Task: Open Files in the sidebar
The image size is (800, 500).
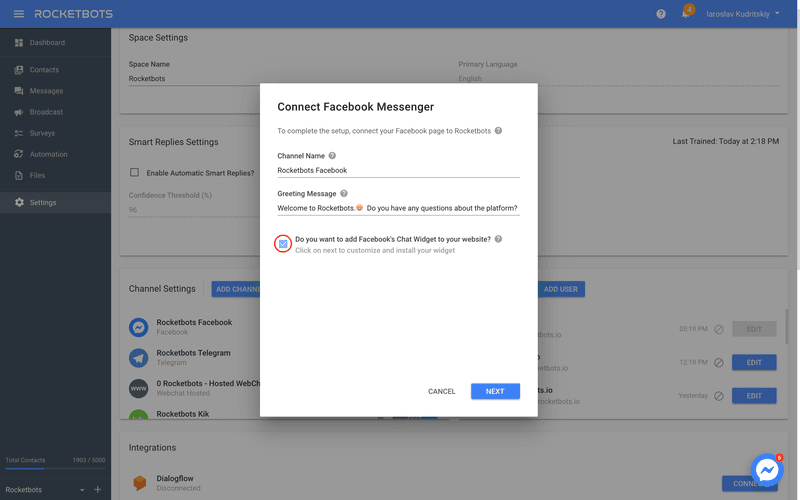Action: click(x=55, y=175)
